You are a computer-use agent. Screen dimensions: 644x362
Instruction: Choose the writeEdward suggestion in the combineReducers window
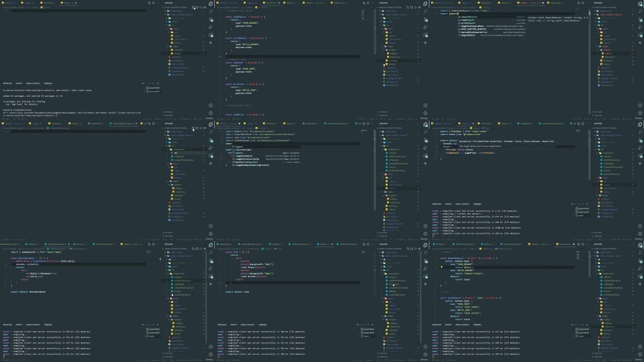tap(491, 23)
